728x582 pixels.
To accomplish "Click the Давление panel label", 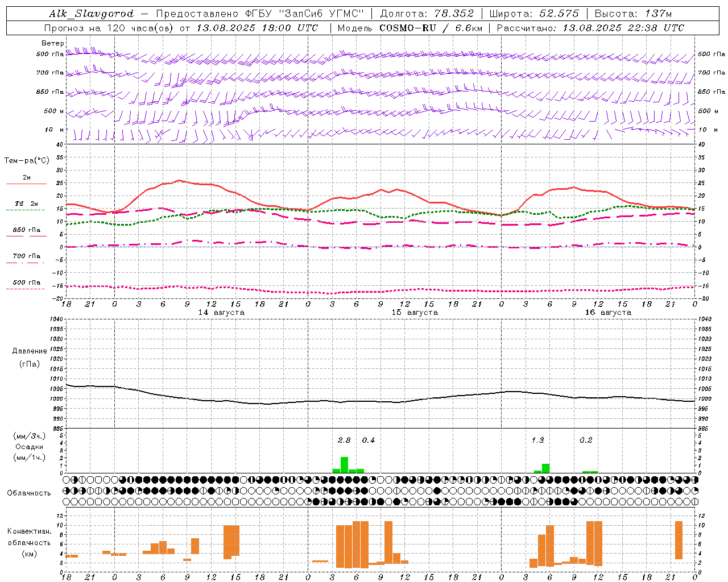I will (30, 351).
